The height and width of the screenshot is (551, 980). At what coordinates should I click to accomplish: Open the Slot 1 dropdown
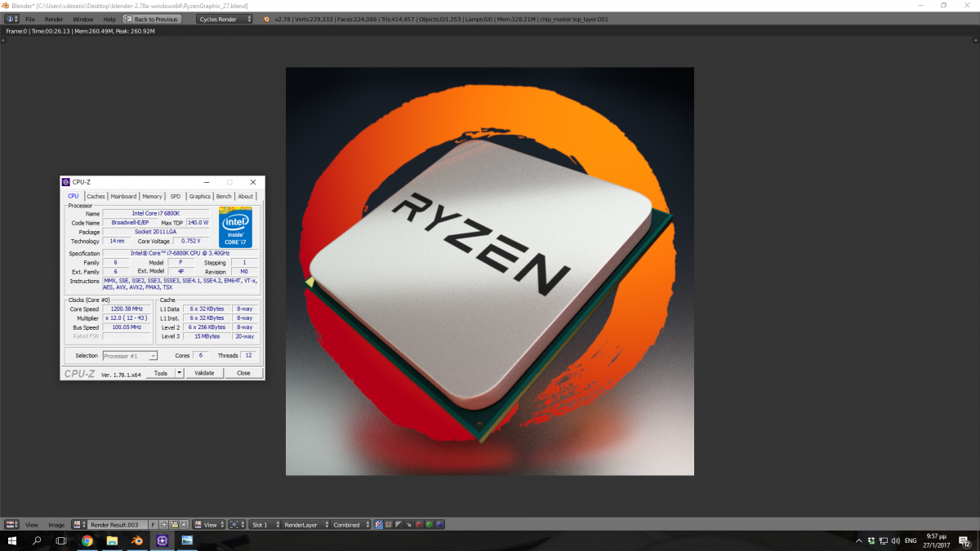[x=265, y=525]
